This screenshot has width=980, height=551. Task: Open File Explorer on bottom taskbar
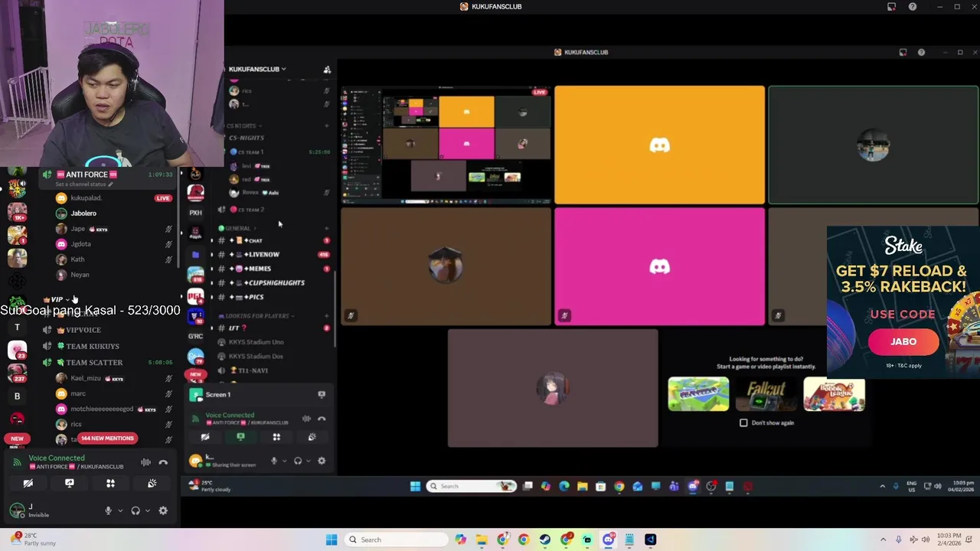pos(482,540)
